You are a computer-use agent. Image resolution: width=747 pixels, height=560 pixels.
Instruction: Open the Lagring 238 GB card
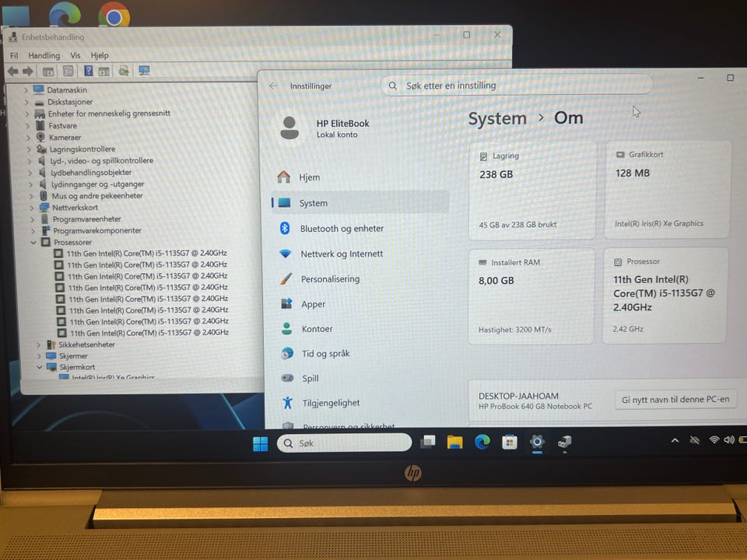pos(531,190)
